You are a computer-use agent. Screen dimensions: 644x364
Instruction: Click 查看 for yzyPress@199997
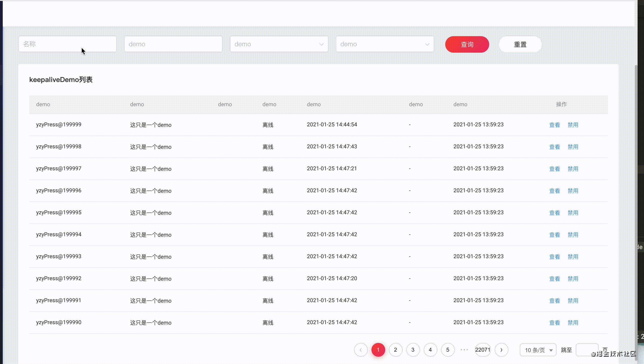[x=554, y=169]
